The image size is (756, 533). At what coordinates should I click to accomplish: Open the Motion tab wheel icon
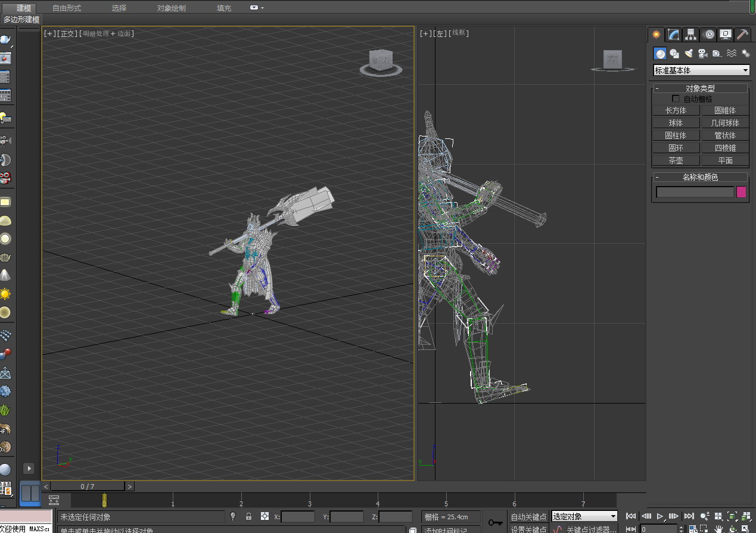point(708,35)
